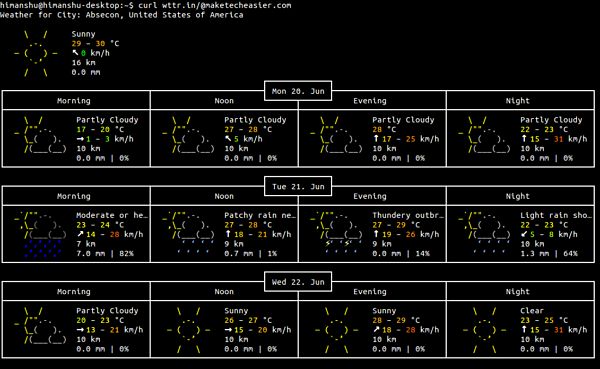Click the "Wed 22. Jun" date box

(x=298, y=282)
